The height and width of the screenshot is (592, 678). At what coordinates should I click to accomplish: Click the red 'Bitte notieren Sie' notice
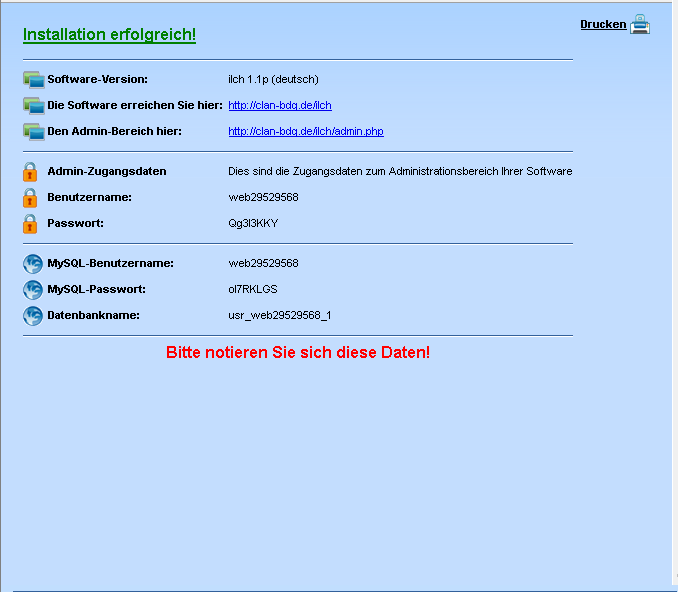[x=298, y=353]
